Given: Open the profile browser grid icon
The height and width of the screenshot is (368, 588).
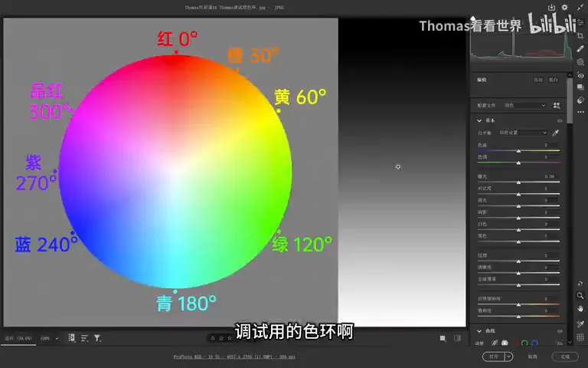Looking at the screenshot, I should coord(557,106).
